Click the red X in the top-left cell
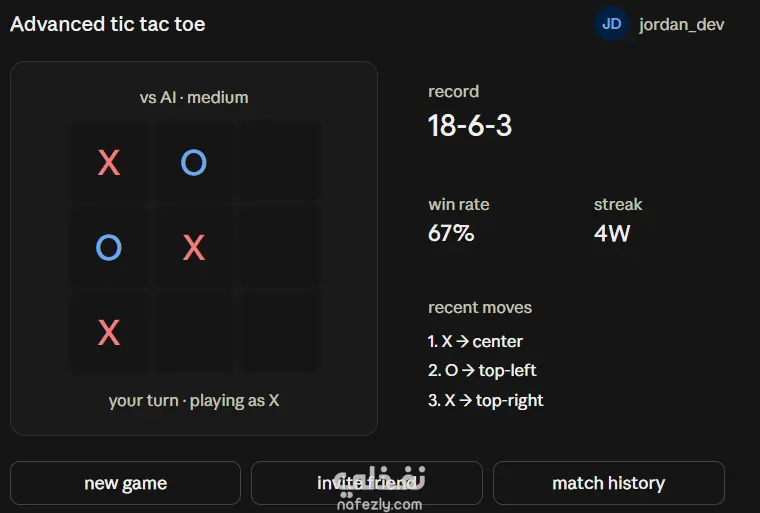The height and width of the screenshot is (513, 760). click(x=109, y=162)
